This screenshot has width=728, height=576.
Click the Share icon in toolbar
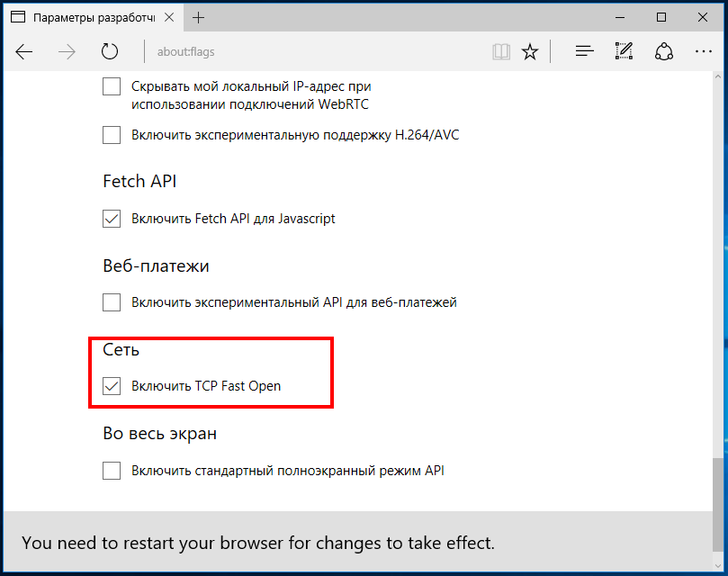tap(664, 51)
